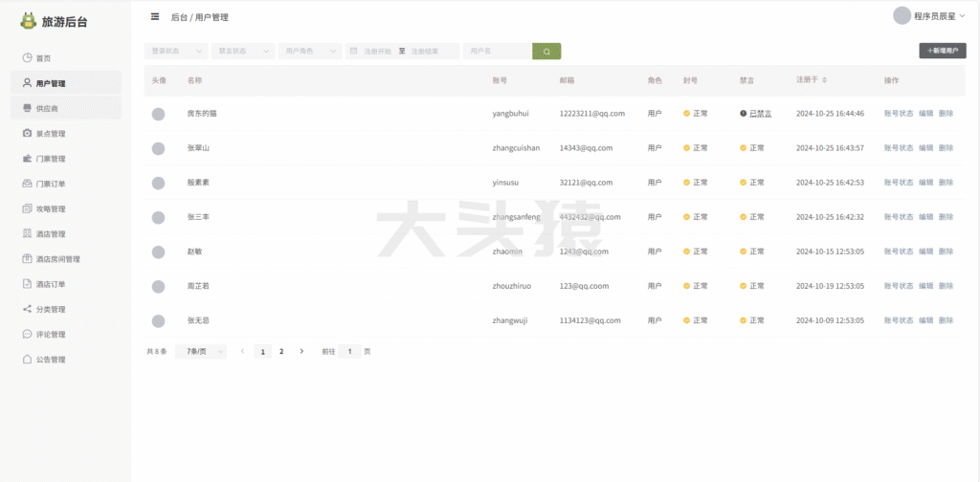Click the 前往 page number input
The width and height of the screenshot is (980, 482).
350,352
